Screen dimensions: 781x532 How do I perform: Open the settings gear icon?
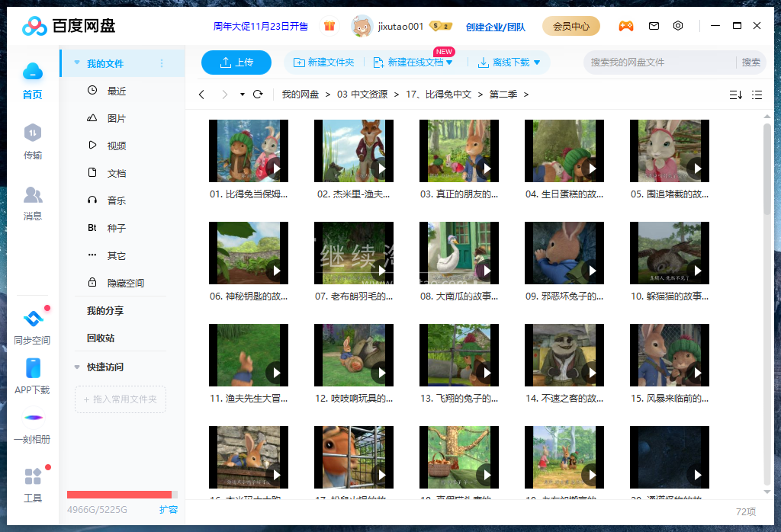point(678,25)
